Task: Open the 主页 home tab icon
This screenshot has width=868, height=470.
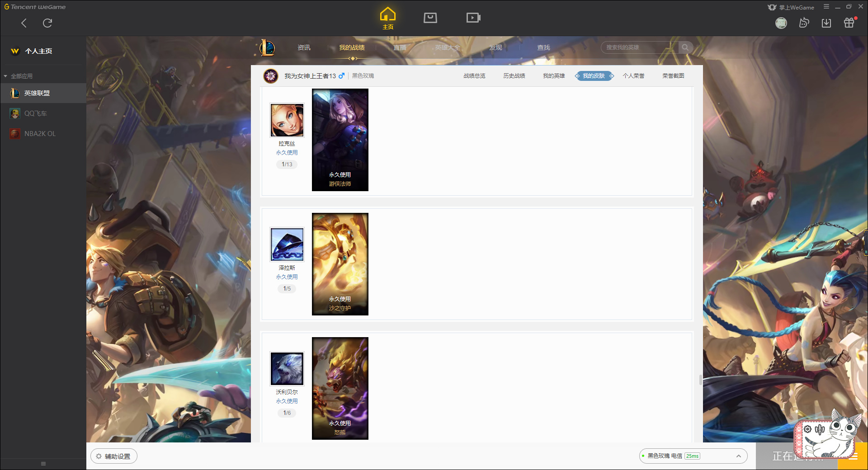Action: coord(388,19)
